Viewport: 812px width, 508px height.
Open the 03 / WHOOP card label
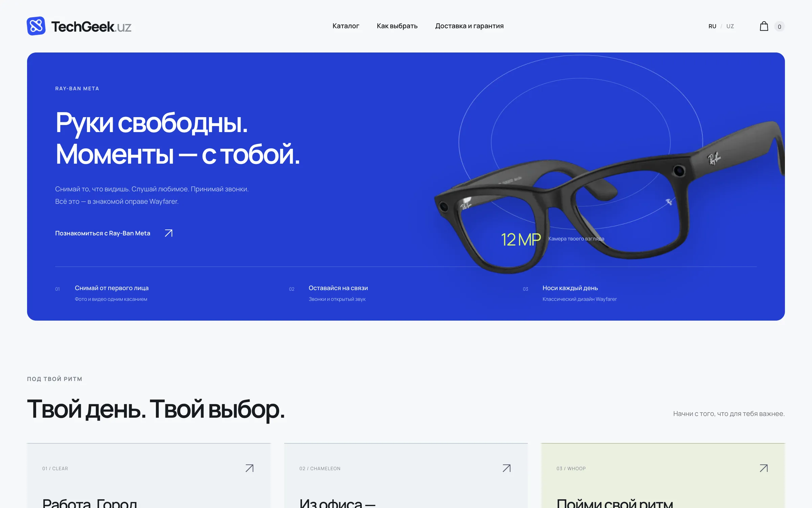tap(571, 468)
